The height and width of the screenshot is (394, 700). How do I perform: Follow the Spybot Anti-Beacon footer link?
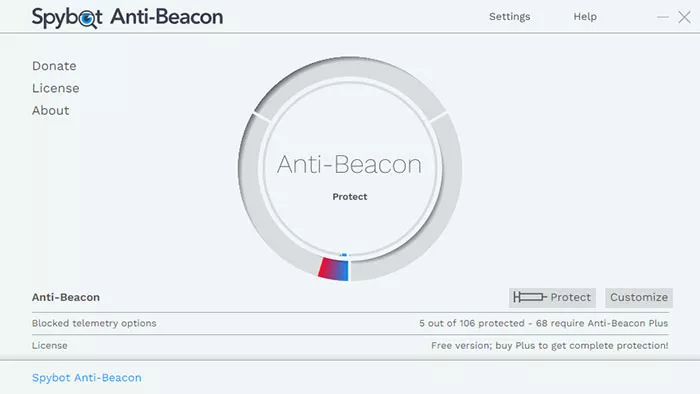click(x=87, y=377)
